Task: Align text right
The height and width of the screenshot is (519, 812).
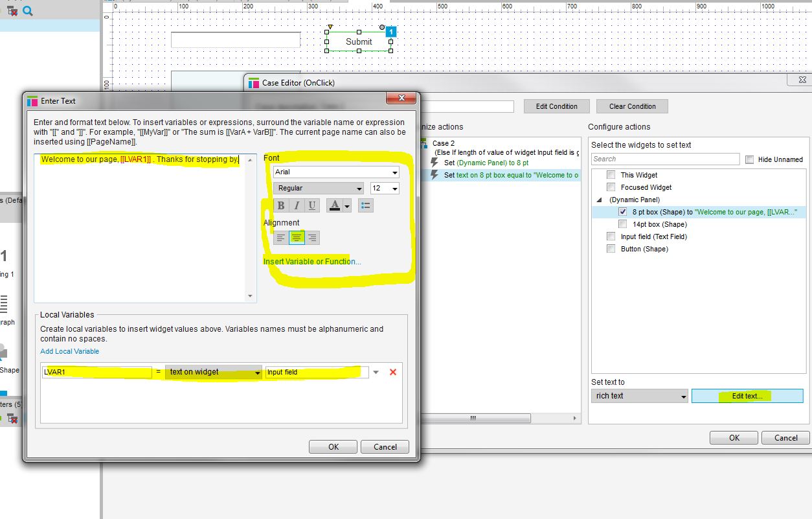Action: [312, 238]
